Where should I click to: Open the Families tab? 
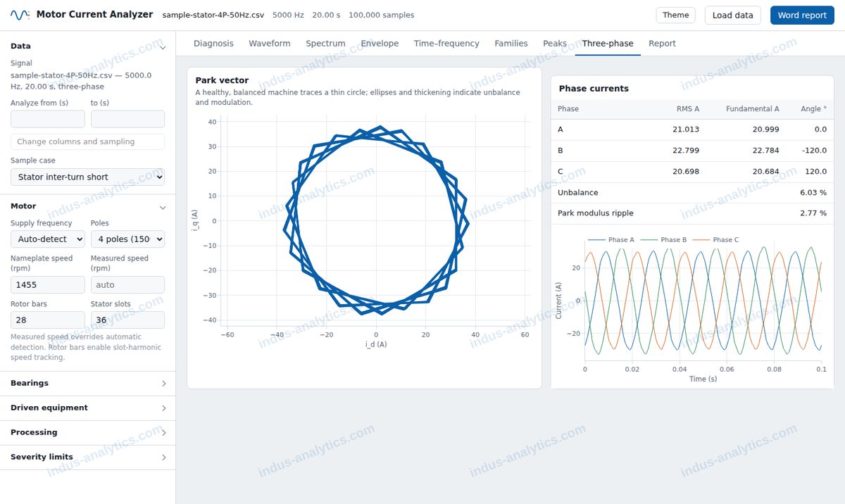click(511, 44)
